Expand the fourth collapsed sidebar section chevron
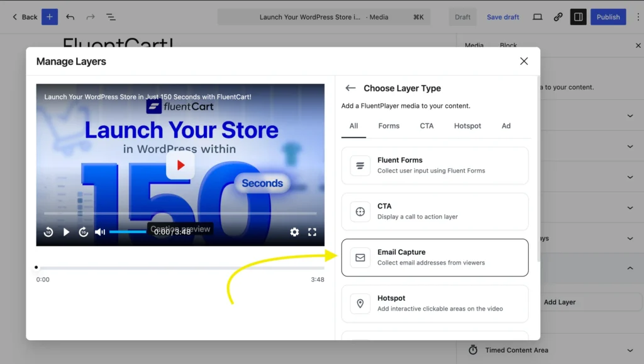Image resolution: width=644 pixels, height=364 pixels. coord(630,207)
